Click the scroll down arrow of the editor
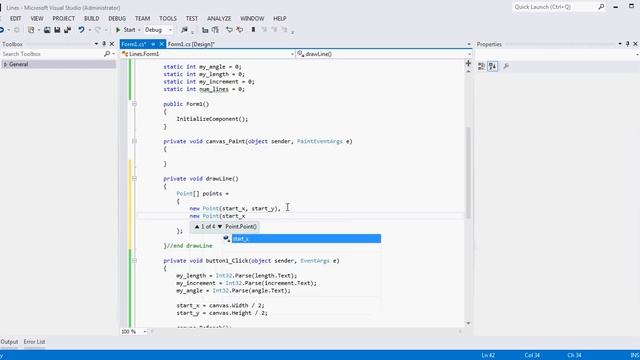 (x=468, y=323)
